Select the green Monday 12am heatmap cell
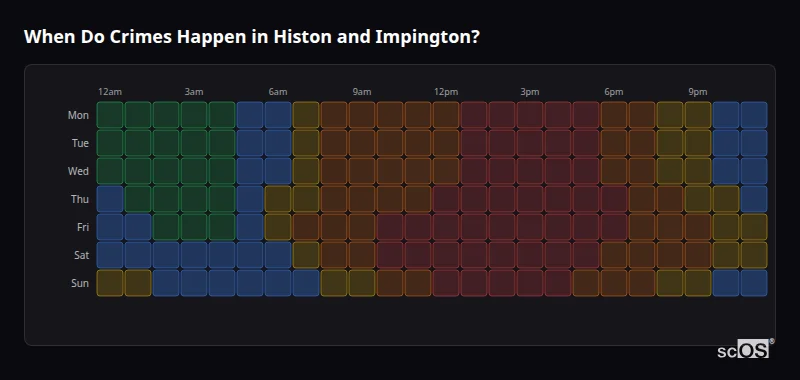 tap(110, 115)
